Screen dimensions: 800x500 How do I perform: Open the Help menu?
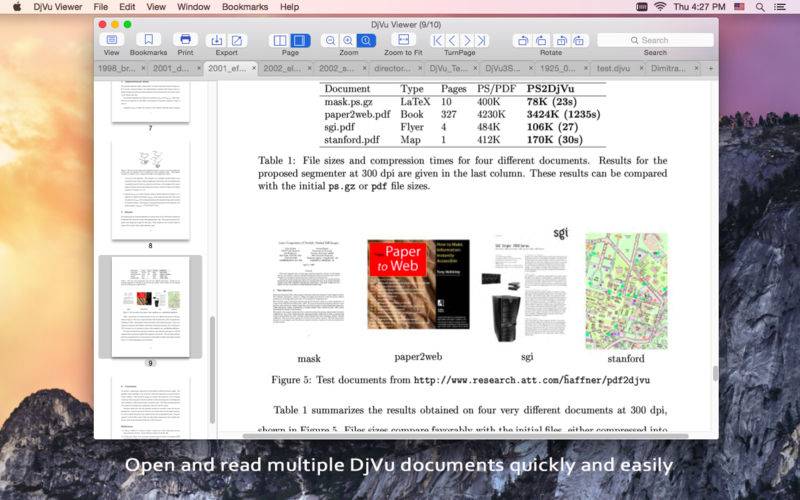click(x=289, y=7)
